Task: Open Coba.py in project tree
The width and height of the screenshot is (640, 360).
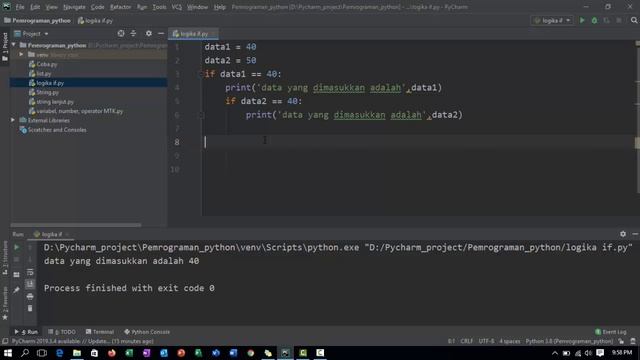Action: (x=43, y=64)
